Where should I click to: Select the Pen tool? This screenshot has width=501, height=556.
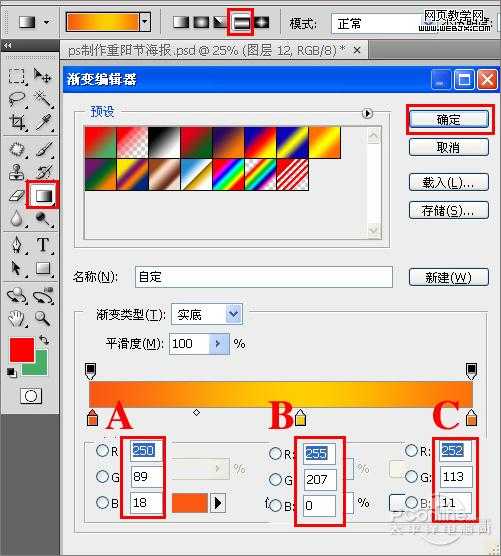(x=16, y=245)
